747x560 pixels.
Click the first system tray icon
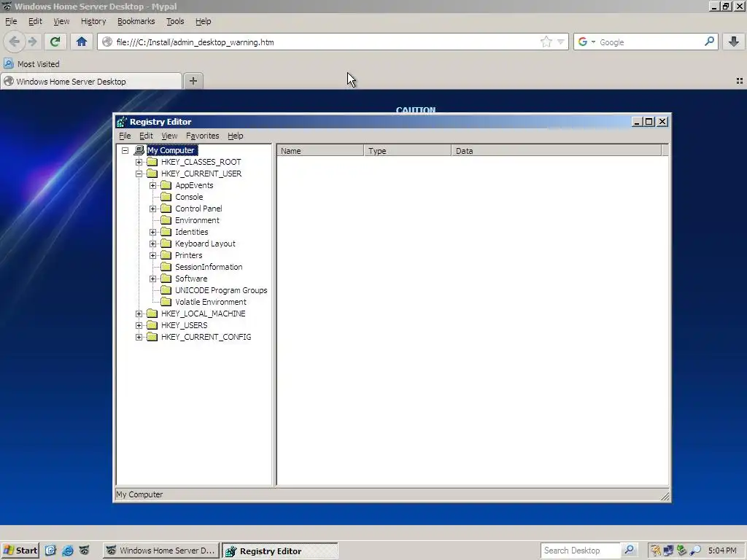656,551
